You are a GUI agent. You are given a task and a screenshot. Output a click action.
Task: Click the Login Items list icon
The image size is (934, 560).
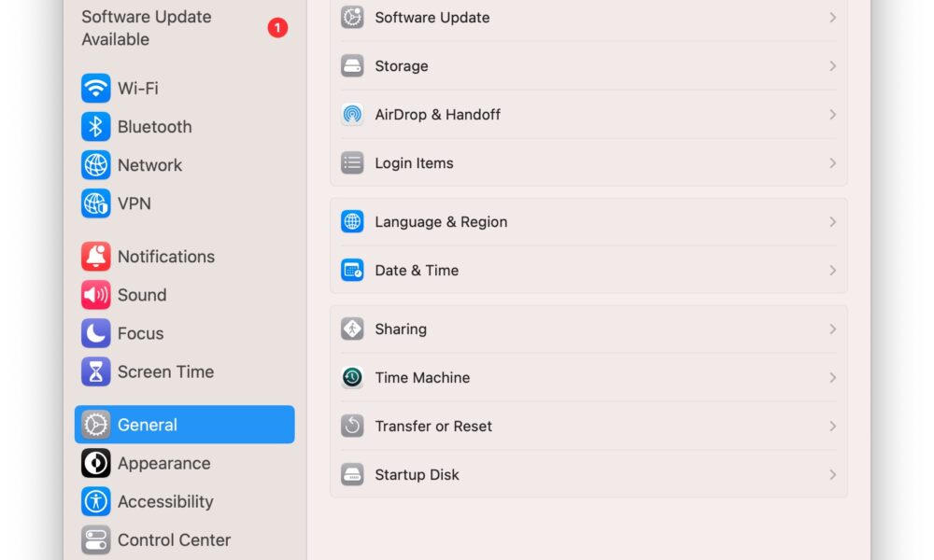(352, 162)
